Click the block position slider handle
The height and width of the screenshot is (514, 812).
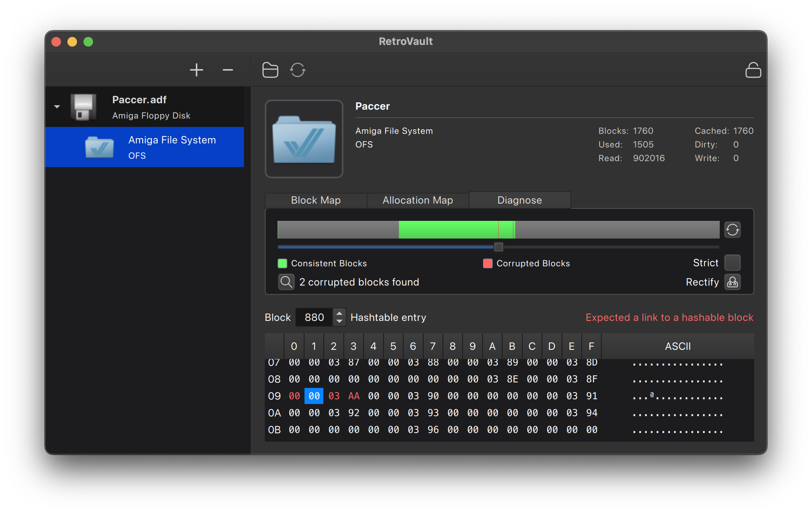pos(498,247)
